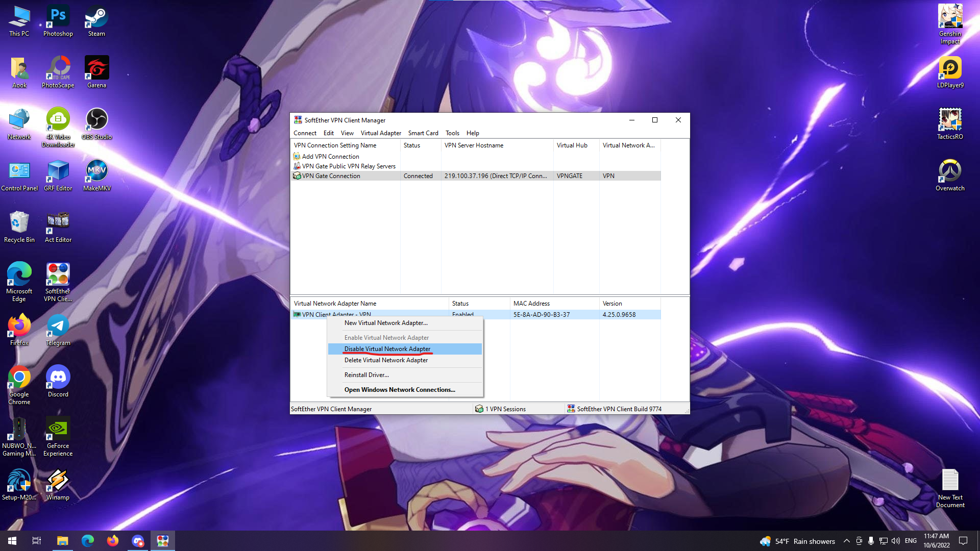The image size is (980, 551).
Task: Open the ENG language input indicator
Action: pyautogui.click(x=911, y=541)
